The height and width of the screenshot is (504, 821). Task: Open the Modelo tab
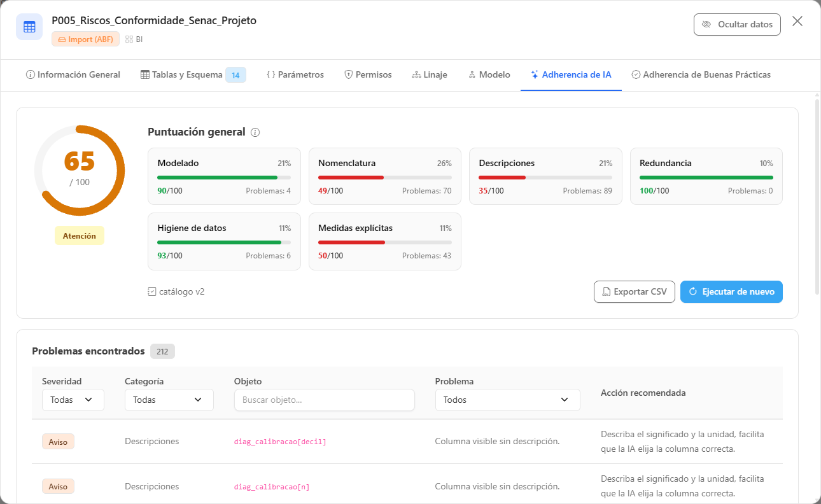click(x=489, y=75)
